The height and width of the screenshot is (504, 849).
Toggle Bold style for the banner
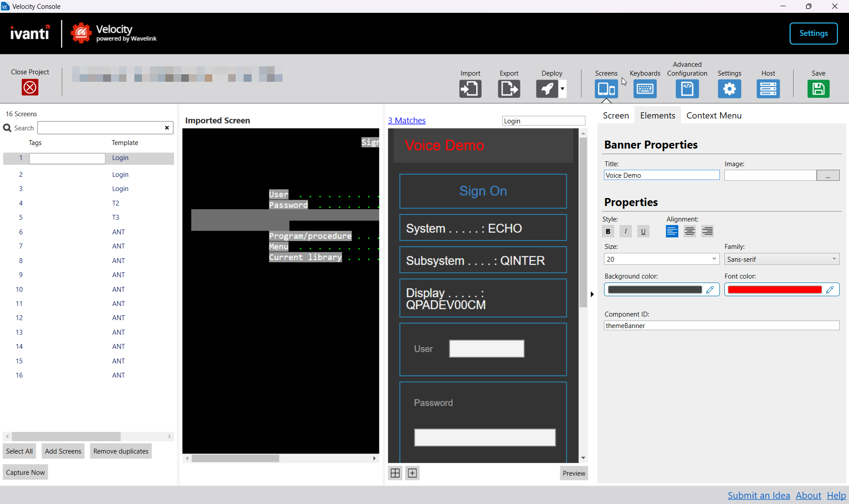(608, 231)
